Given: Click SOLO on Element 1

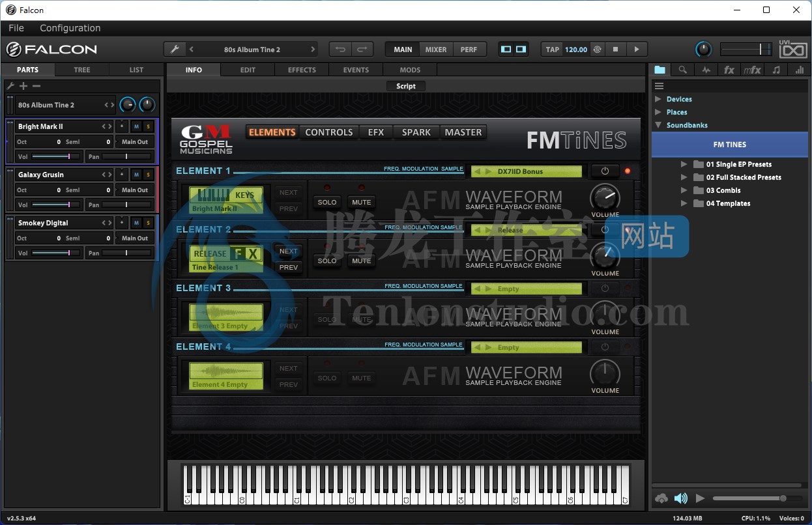Looking at the screenshot, I should pyautogui.click(x=327, y=202).
